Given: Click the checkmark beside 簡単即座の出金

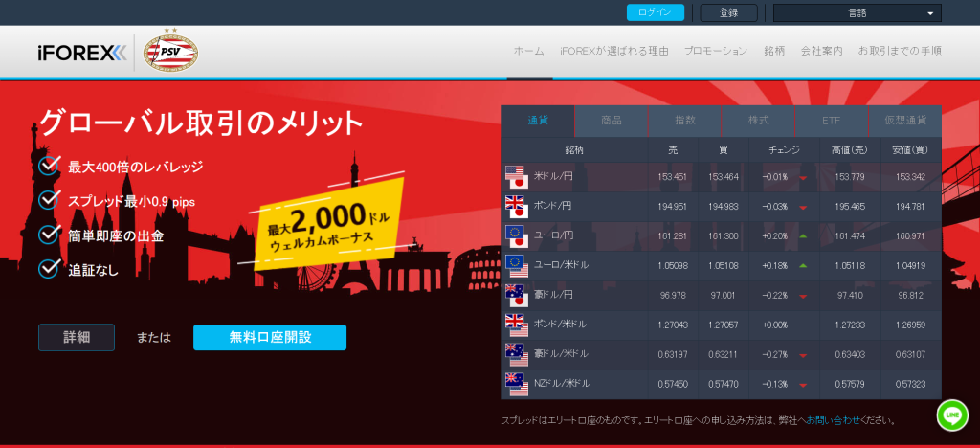Looking at the screenshot, I should coord(50,235).
